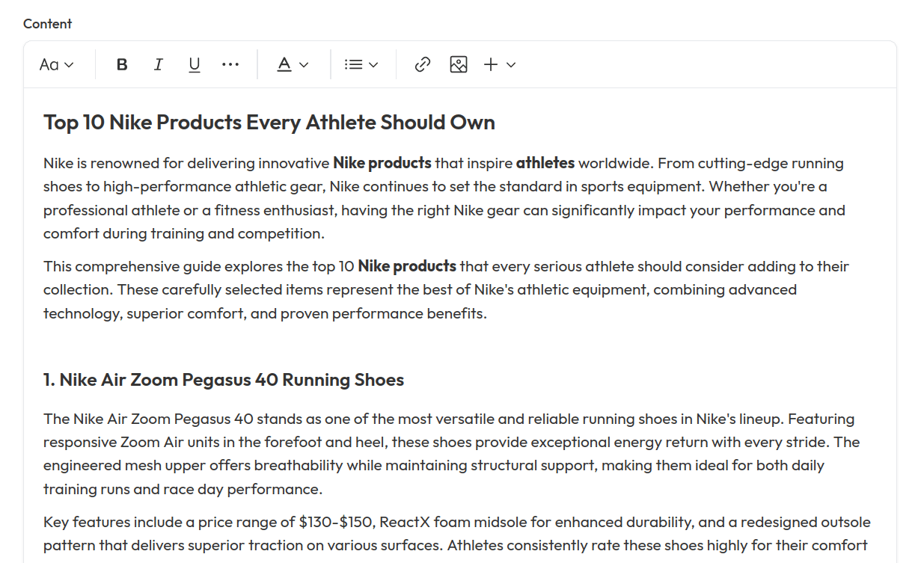Image resolution: width=924 pixels, height=563 pixels.
Task: Click the underlined A text color icon
Action: [x=284, y=65]
